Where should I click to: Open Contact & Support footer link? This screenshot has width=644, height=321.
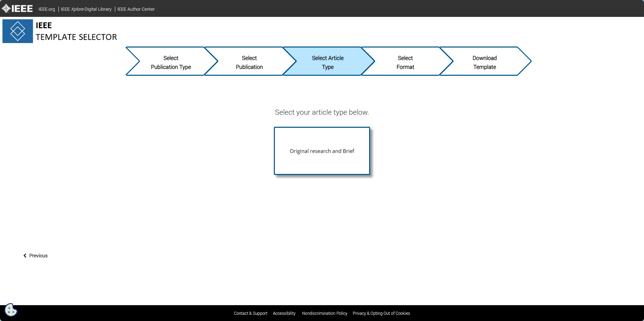pyautogui.click(x=250, y=313)
